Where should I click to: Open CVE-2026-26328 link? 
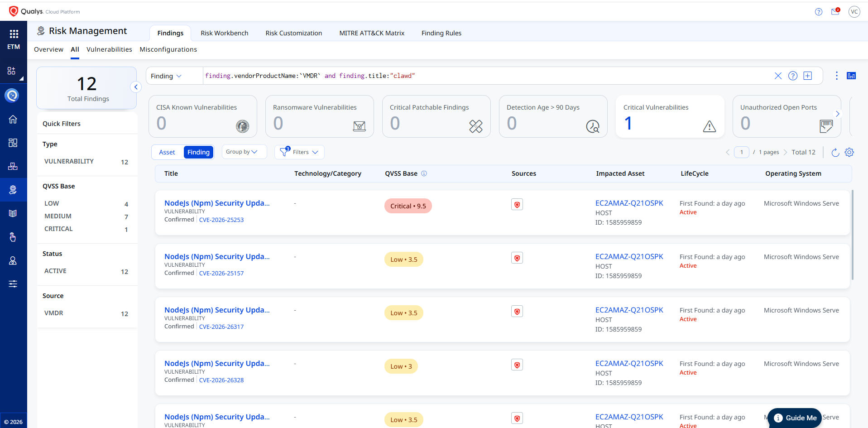click(221, 380)
